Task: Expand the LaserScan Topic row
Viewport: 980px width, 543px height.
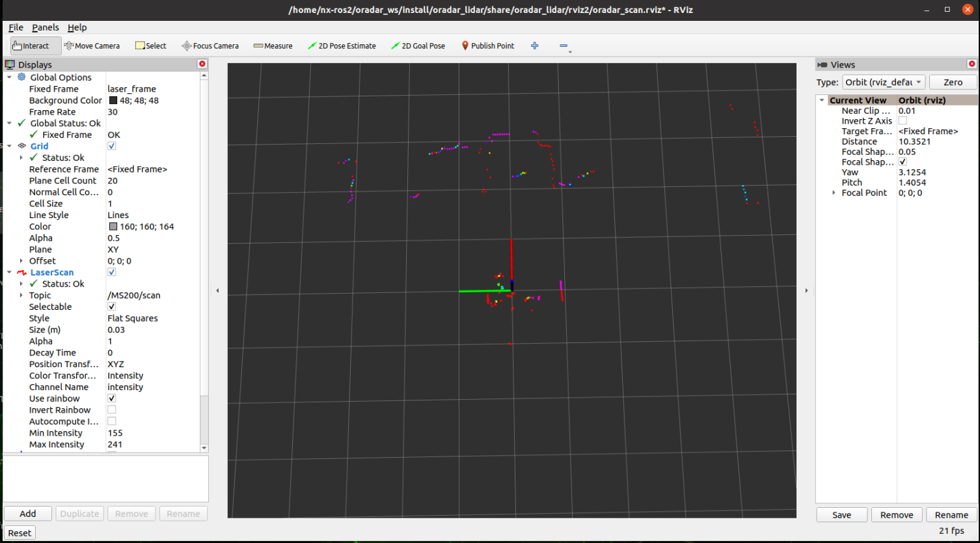Action: click(21, 295)
